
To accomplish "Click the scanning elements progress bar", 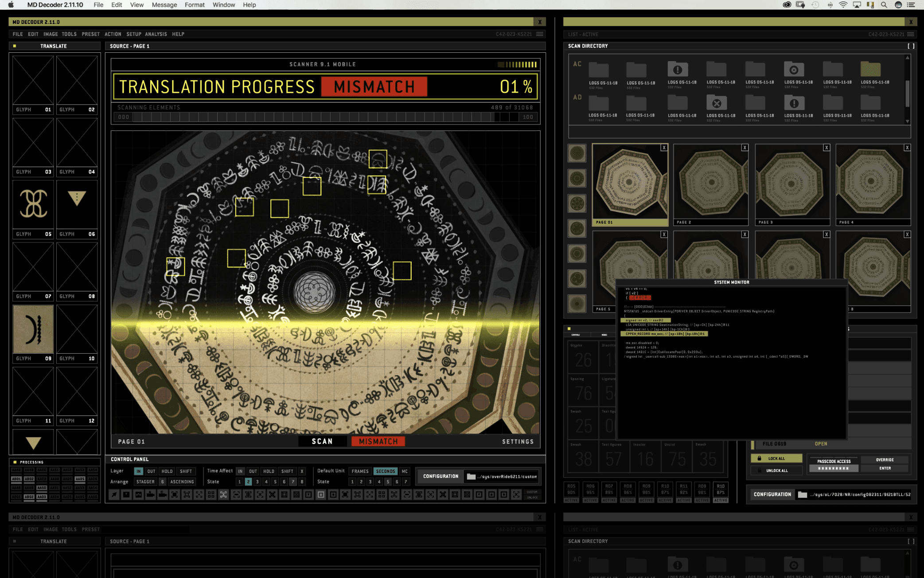I will point(325,117).
